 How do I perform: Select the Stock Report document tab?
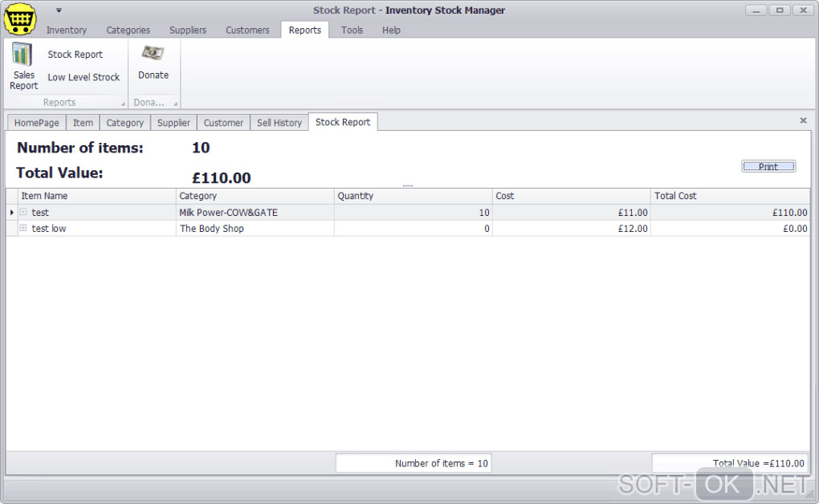pos(343,122)
